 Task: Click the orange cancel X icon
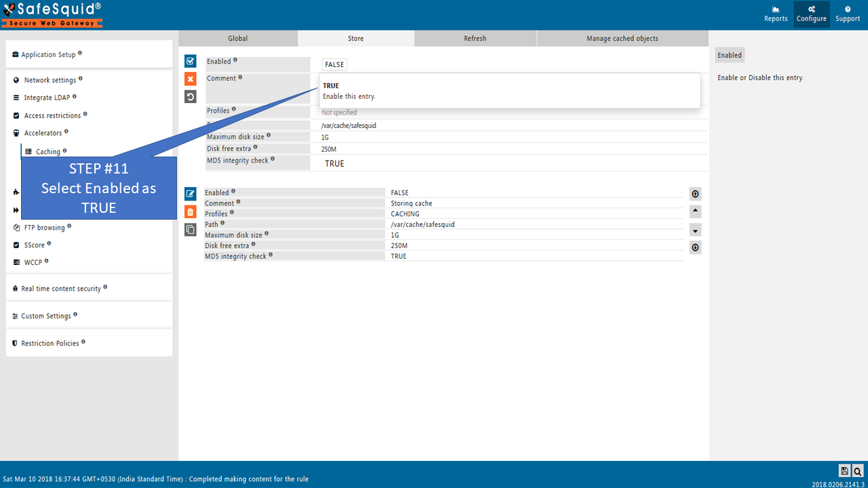[191, 79]
